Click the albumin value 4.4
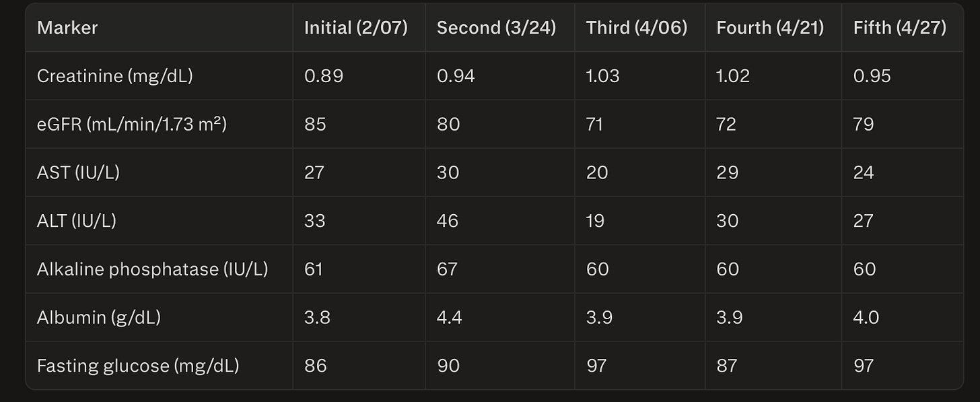Viewport: 980px width, 402px height. point(450,317)
